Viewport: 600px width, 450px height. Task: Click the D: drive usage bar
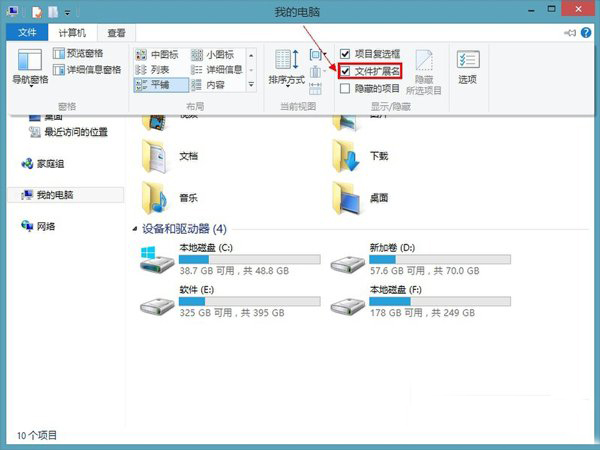tap(440, 259)
